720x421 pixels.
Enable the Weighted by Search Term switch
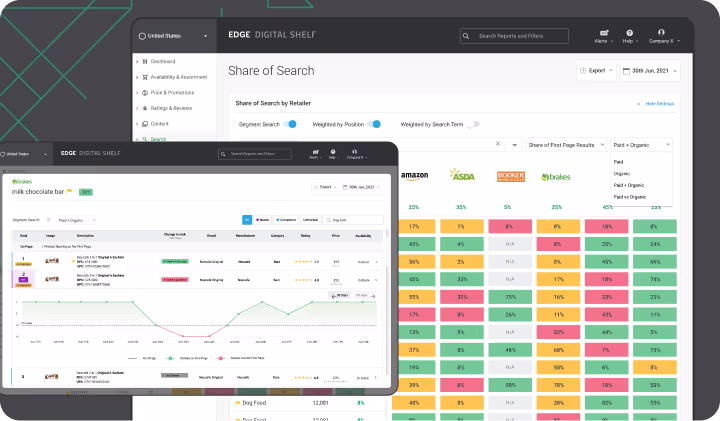click(x=472, y=124)
